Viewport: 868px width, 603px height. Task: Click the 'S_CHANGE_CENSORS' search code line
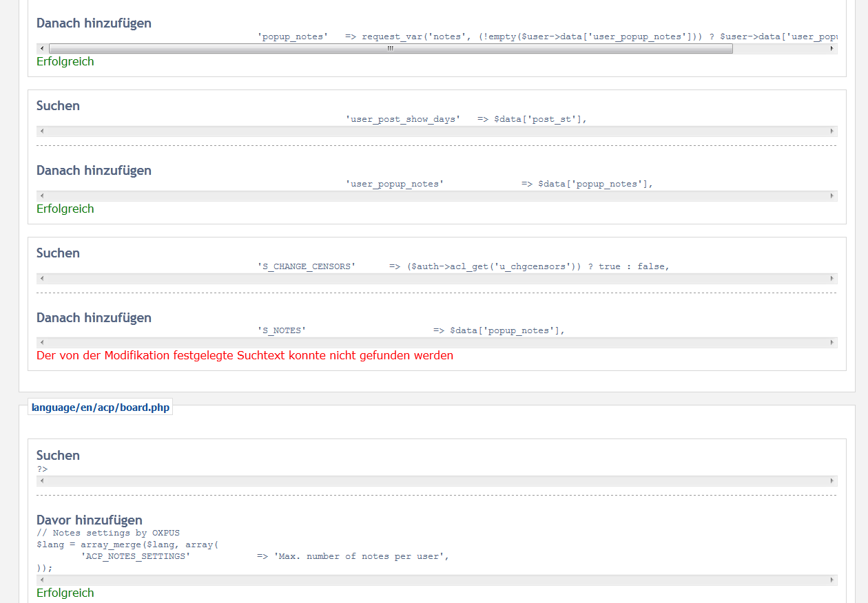[463, 266]
